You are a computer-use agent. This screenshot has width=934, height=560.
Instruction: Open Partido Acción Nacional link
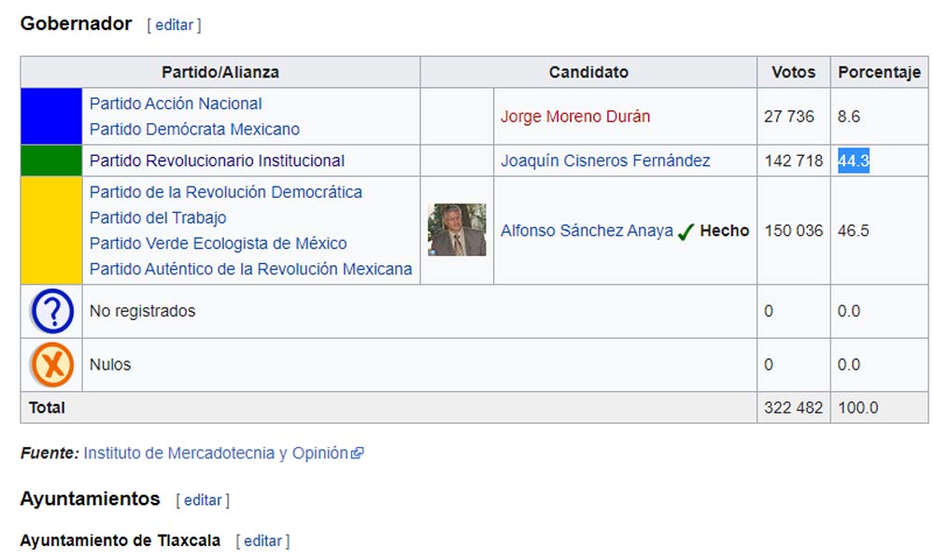(176, 104)
